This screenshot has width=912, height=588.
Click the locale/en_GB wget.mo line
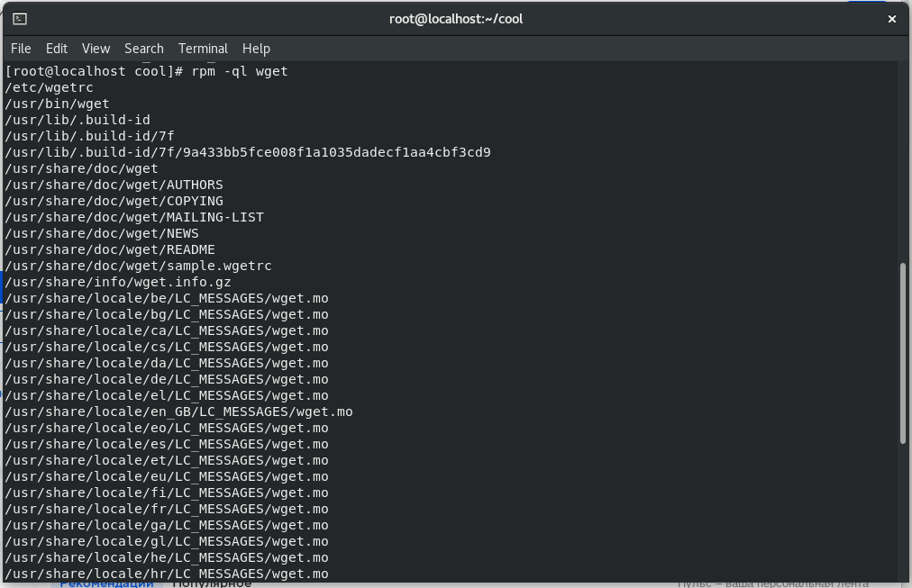(179, 412)
